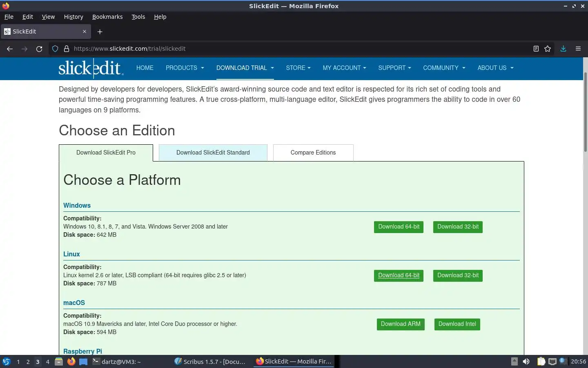Download the Windows 32-bit installer

click(458, 227)
